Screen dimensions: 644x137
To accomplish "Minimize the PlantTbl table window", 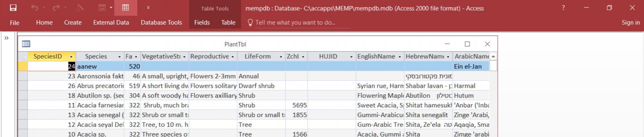I will [x=447, y=44].
